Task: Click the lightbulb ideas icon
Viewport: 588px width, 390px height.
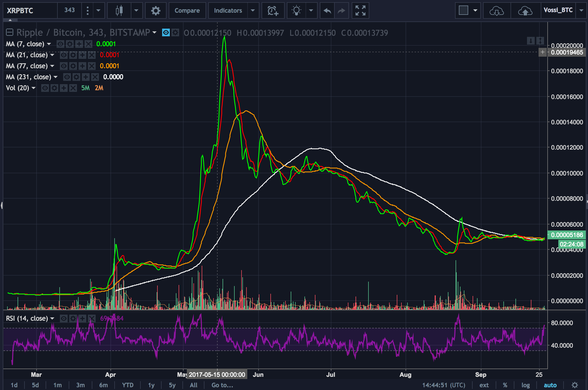Action: coord(296,11)
